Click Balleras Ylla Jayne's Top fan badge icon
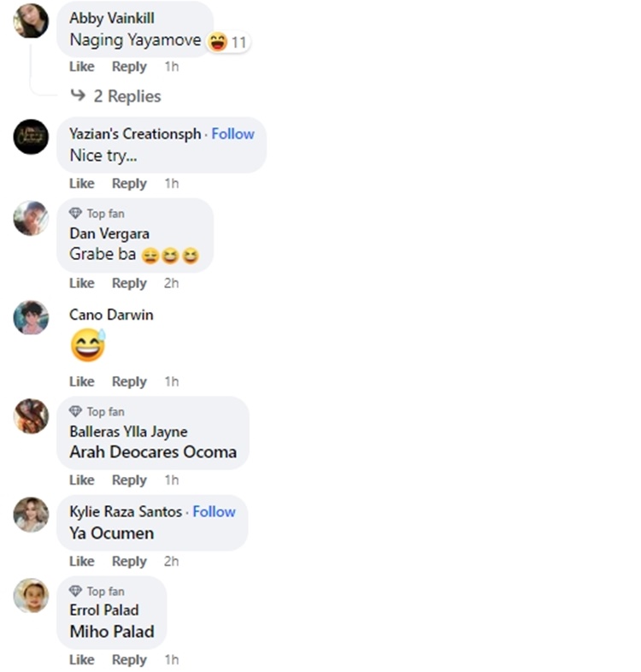641x672 pixels. tap(75, 411)
